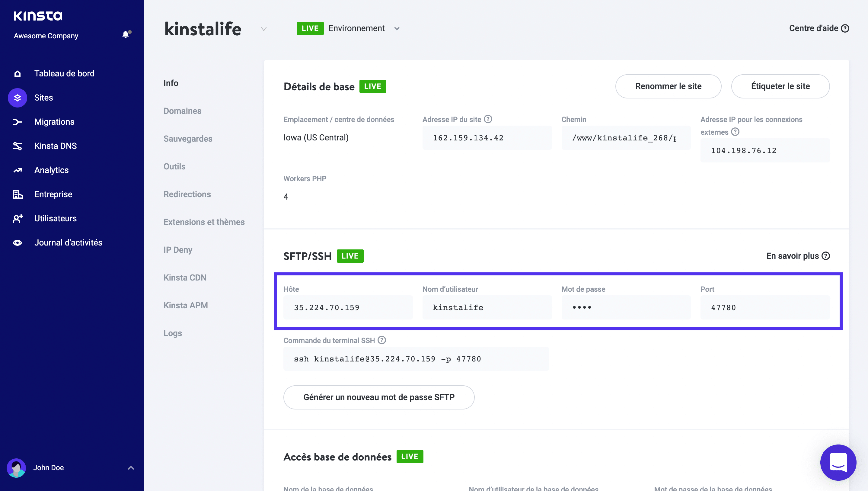Click Iowa (US Central) location text

click(316, 138)
